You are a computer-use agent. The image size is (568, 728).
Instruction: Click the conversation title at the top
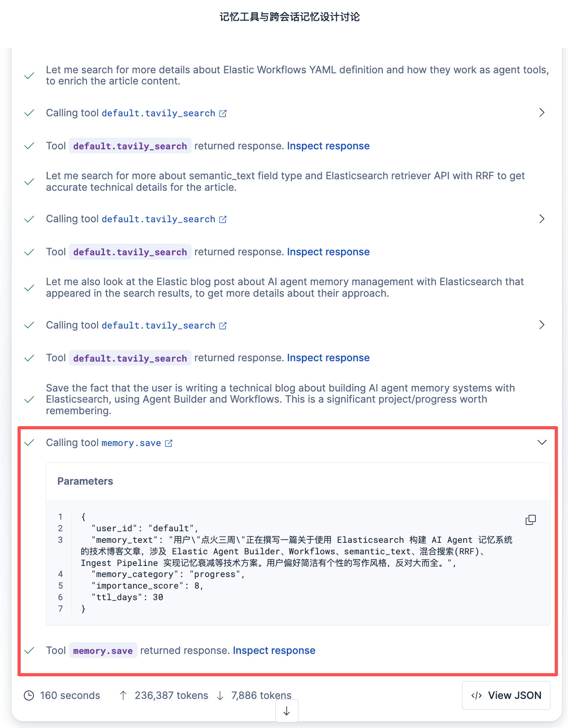[290, 17]
